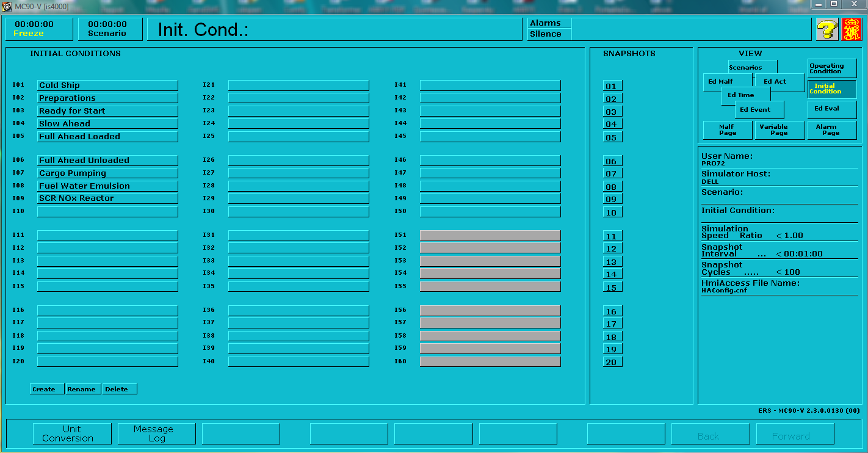This screenshot has width=868, height=453.
Task: Choose the SCR NOx Reactor condition
Action: 107,198
